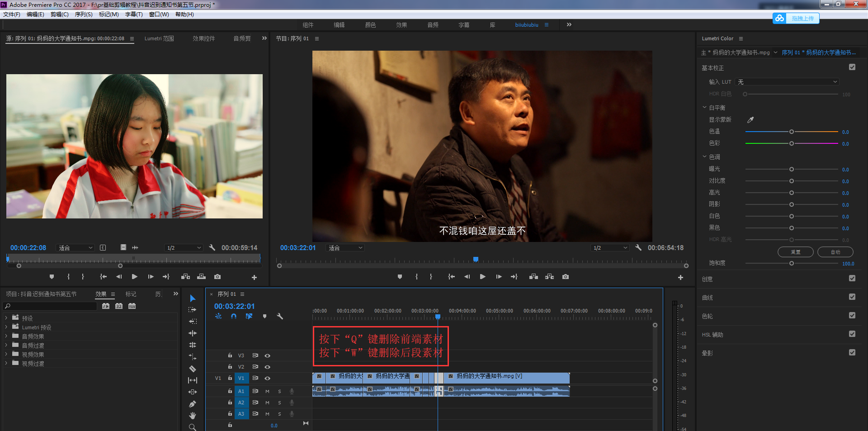Open the Sequence menu
Screen dimensions: 868x431
tap(84, 14)
